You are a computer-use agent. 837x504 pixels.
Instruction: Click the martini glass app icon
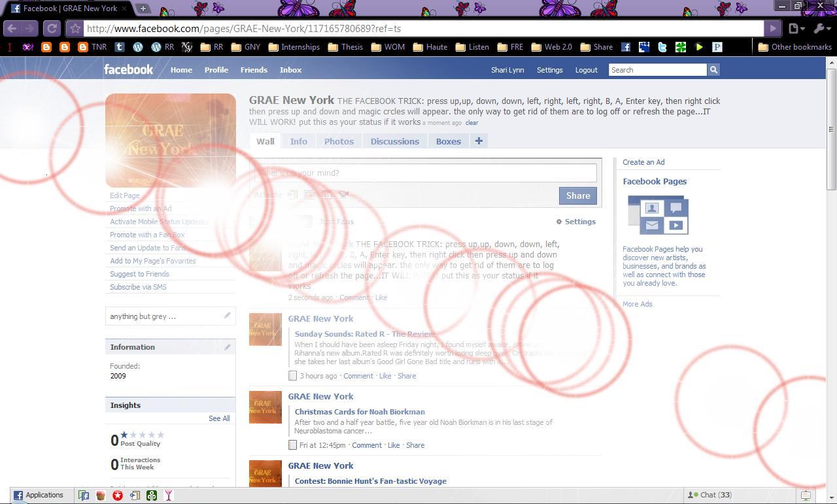point(169,496)
